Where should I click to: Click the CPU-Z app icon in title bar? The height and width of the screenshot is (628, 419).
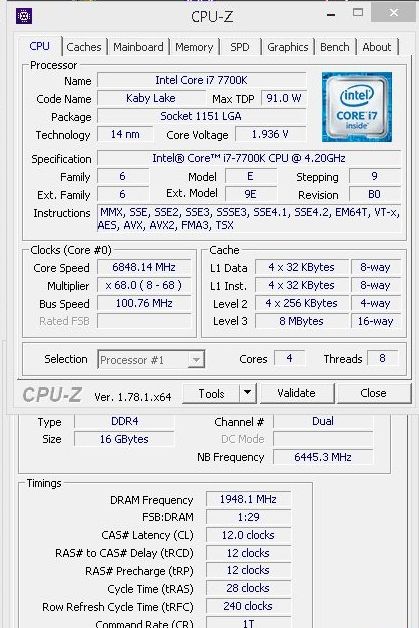pyautogui.click(x=24, y=16)
